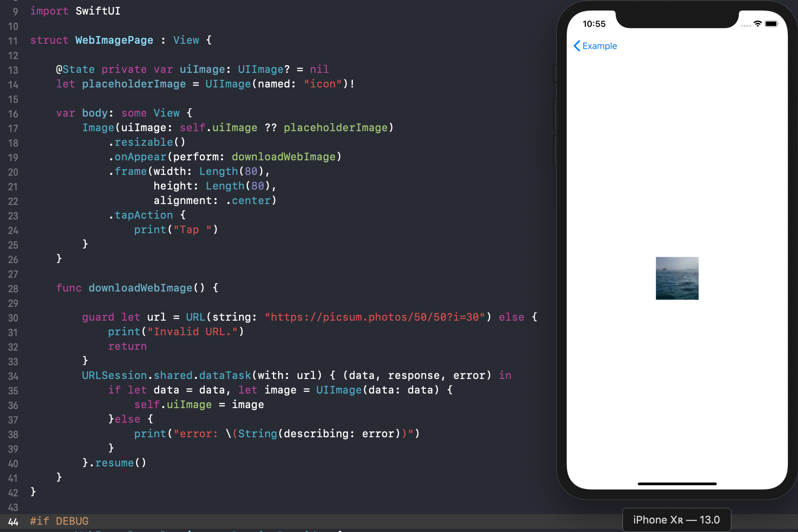Click the tapAction modifier on line 23
This screenshot has height=532, width=798.
pos(143,215)
